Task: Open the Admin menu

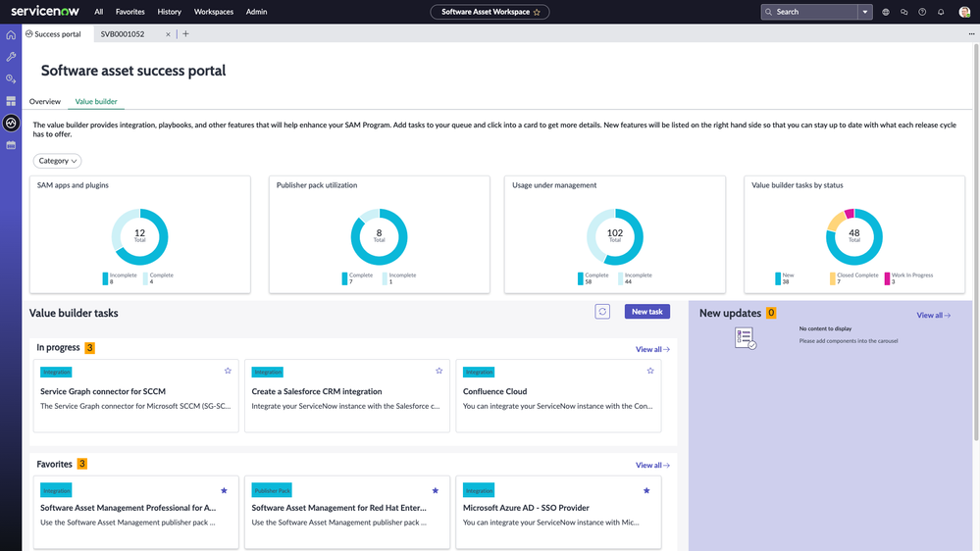Action: point(256,12)
